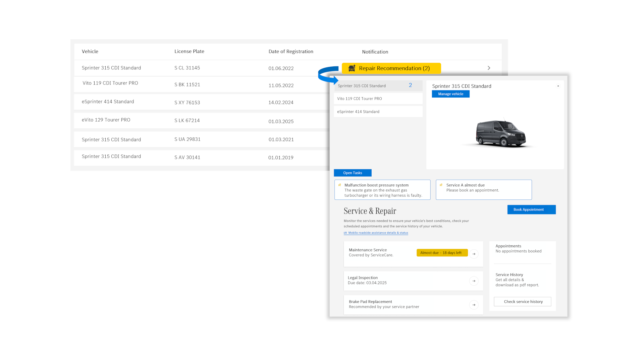Viewport: 644px width, 362px height.
Task: Switch to the Vito 119 CDI Tourer PRO tab
Action: [360, 98]
